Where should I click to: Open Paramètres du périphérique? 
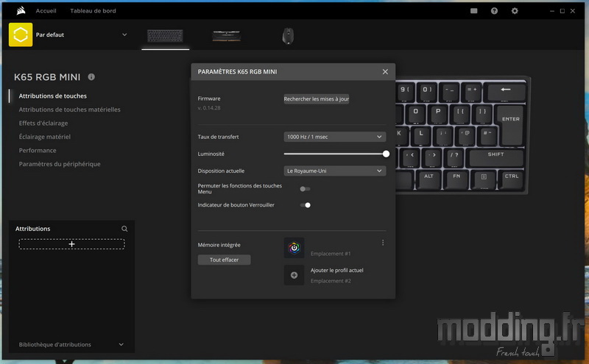pyautogui.click(x=60, y=164)
